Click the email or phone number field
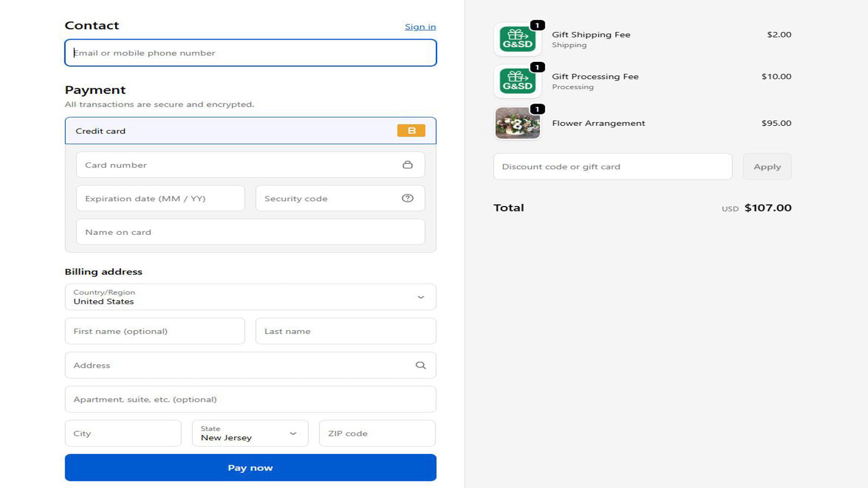Viewport: 868px width, 488px height. pyautogui.click(x=250, y=53)
